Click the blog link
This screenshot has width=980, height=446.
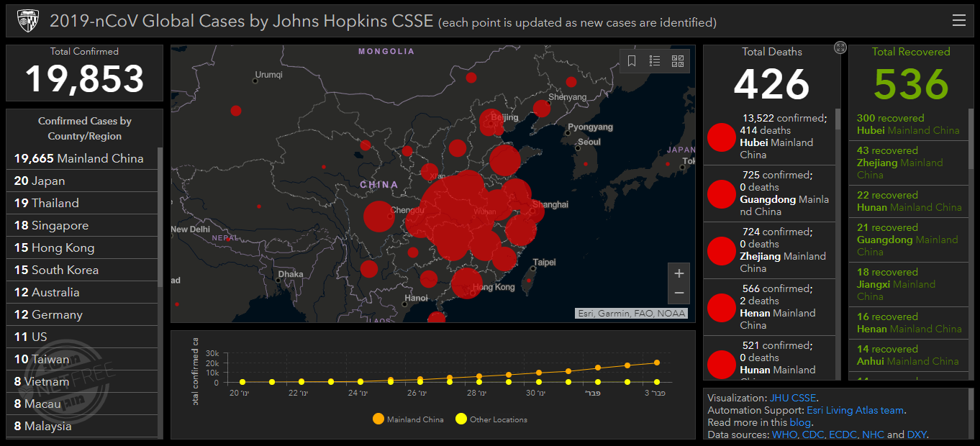799,422
